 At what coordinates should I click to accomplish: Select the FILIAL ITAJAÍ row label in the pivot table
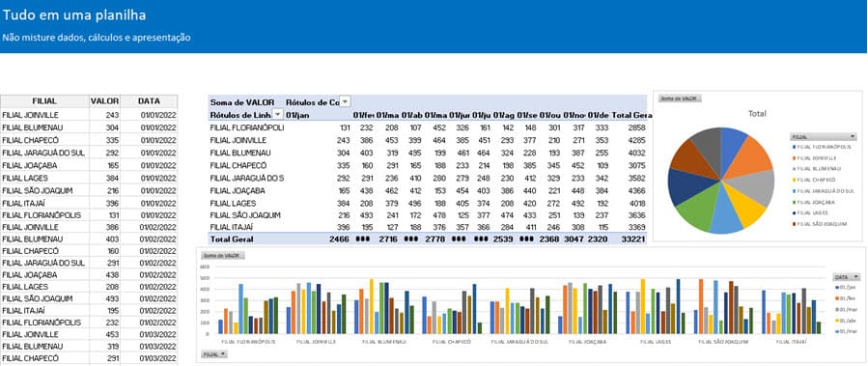point(233,227)
